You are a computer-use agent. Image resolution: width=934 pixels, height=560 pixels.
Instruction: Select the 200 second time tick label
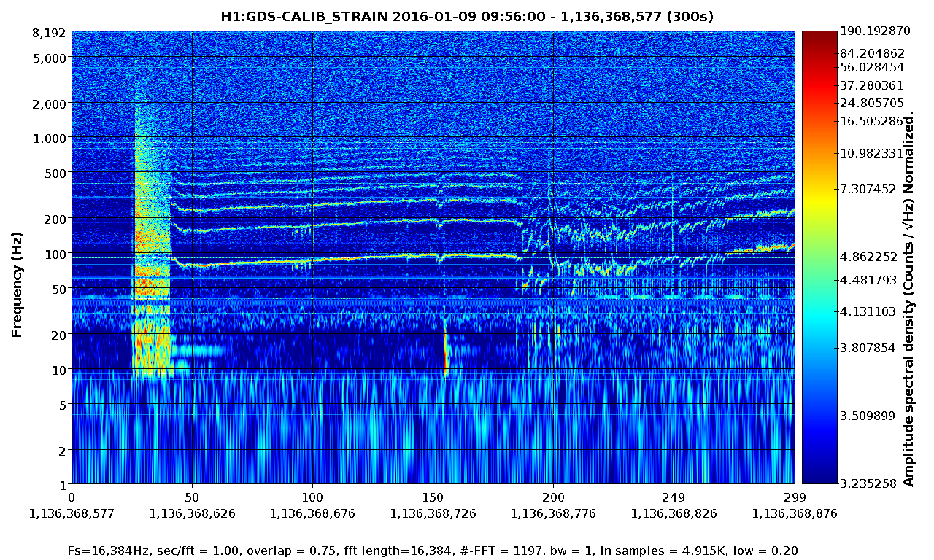[x=553, y=497]
